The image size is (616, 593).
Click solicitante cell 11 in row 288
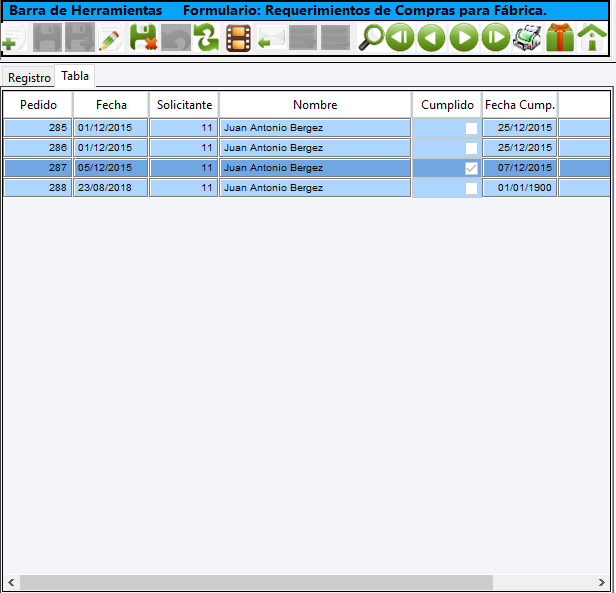(183, 188)
